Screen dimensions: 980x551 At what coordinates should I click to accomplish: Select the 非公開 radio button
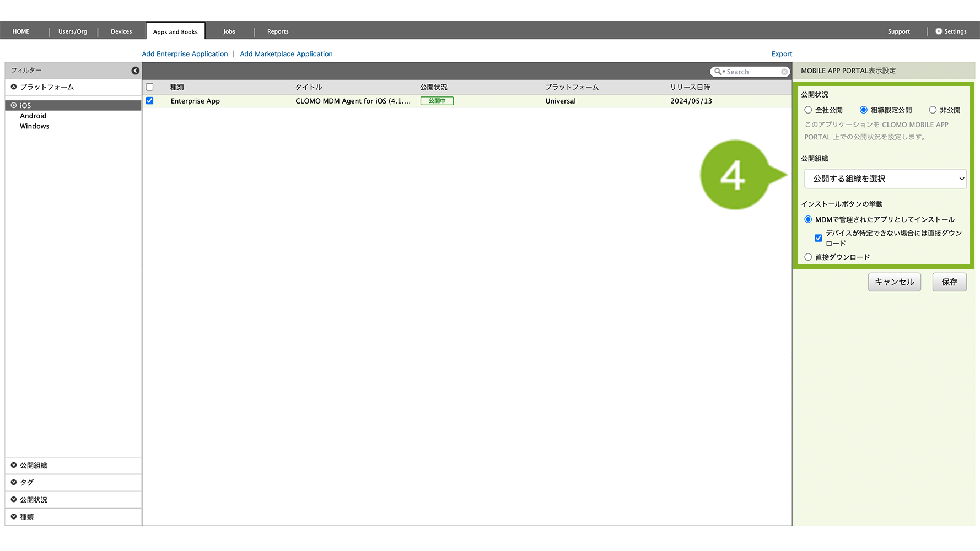tap(933, 110)
